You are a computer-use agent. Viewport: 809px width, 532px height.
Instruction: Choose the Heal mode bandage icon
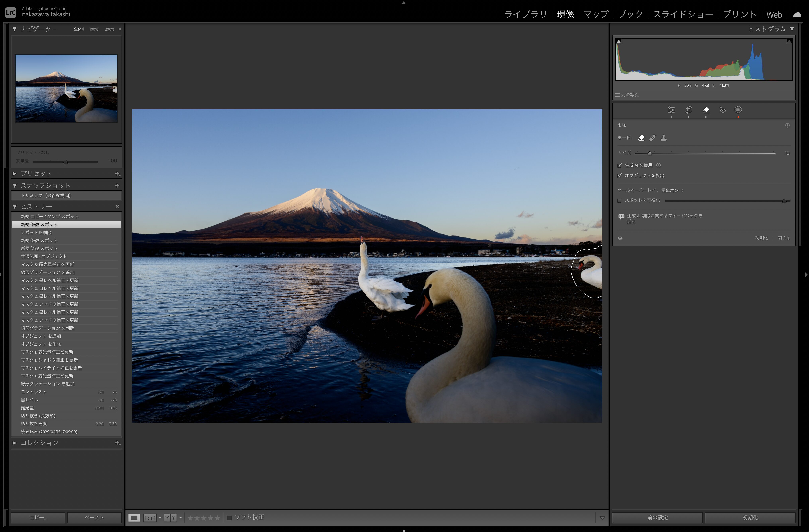(x=652, y=138)
